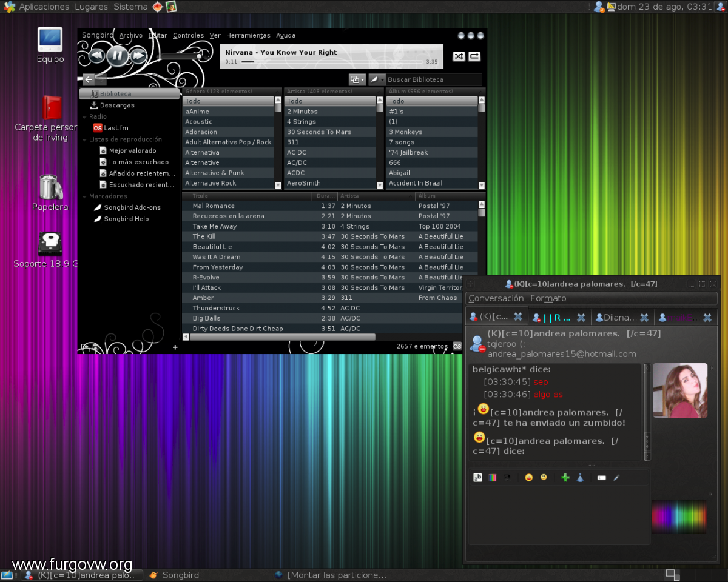
Task: Open the Archivo menu in Songbird
Action: click(x=130, y=35)
